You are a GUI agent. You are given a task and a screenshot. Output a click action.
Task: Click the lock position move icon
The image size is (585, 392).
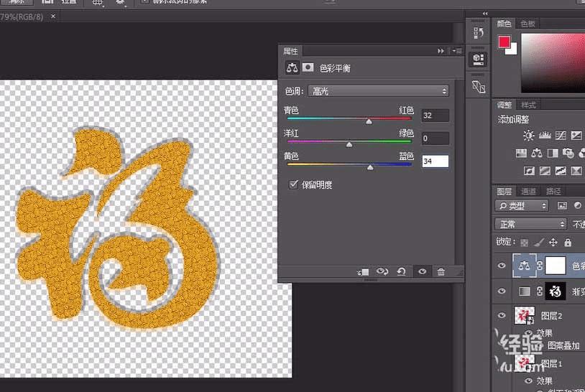[x=553, y=243]
